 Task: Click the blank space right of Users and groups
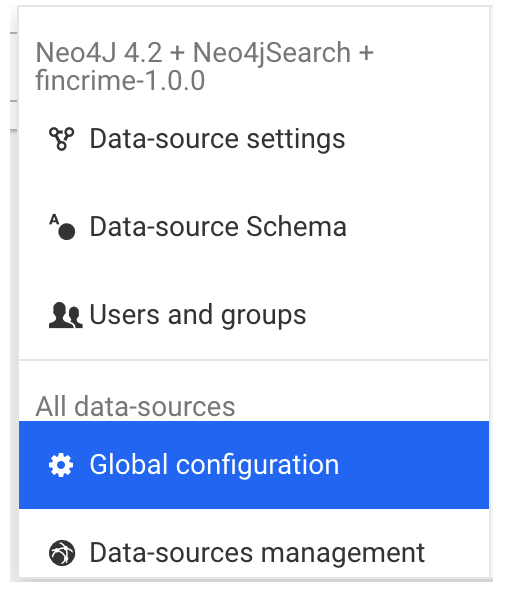[397, 315]
